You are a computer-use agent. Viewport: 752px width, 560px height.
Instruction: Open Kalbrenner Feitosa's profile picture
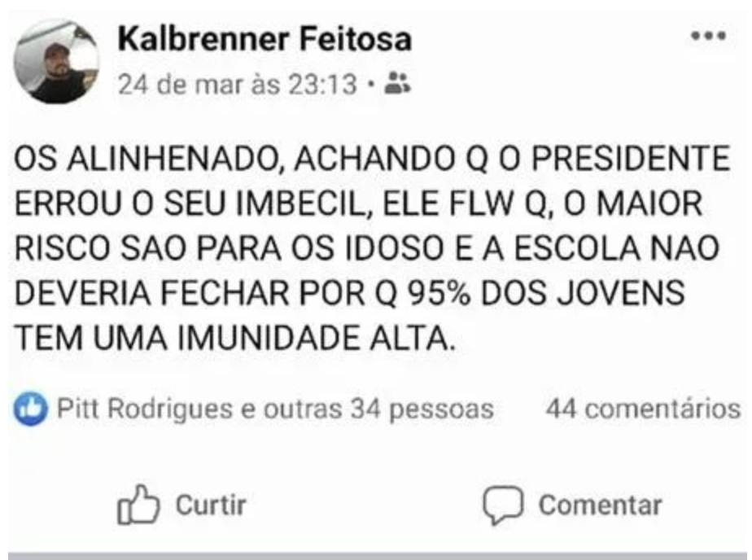pos(57,61)
